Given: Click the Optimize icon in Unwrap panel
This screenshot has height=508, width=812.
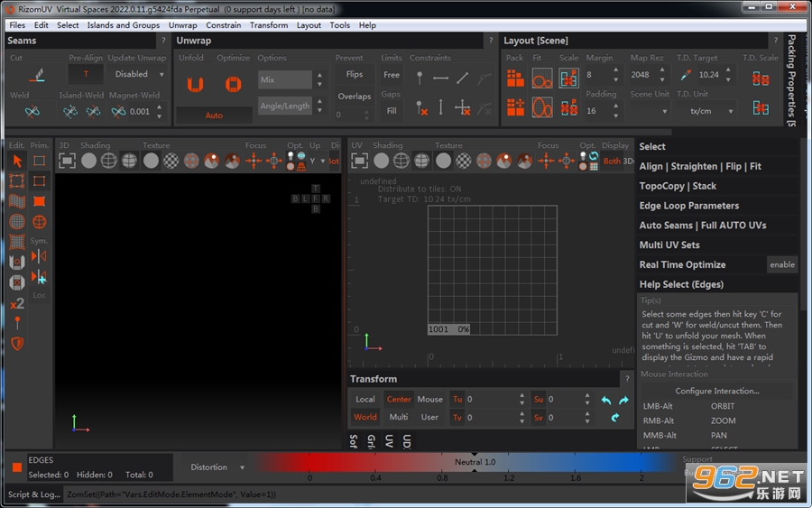Looking at the screenshot, I should 233,85.
